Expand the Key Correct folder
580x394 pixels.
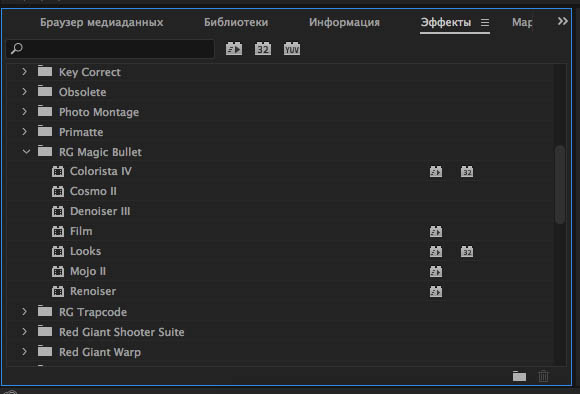coord(24,71)
